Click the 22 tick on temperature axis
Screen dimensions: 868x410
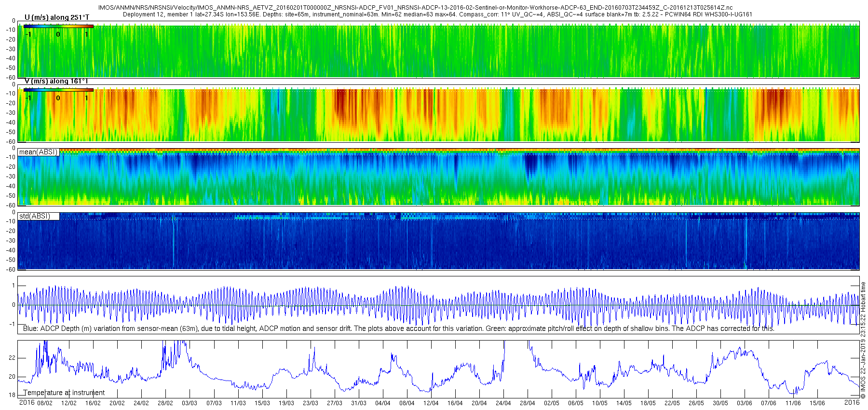pyautogui.click(x=12, y=358)
